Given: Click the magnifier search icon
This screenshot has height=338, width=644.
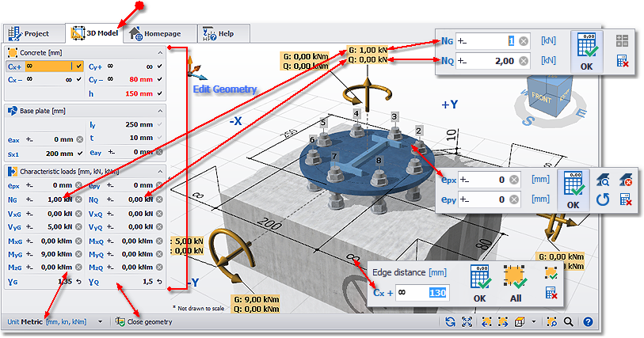Looking at the screenshot, I should click(x=569, y=322).
